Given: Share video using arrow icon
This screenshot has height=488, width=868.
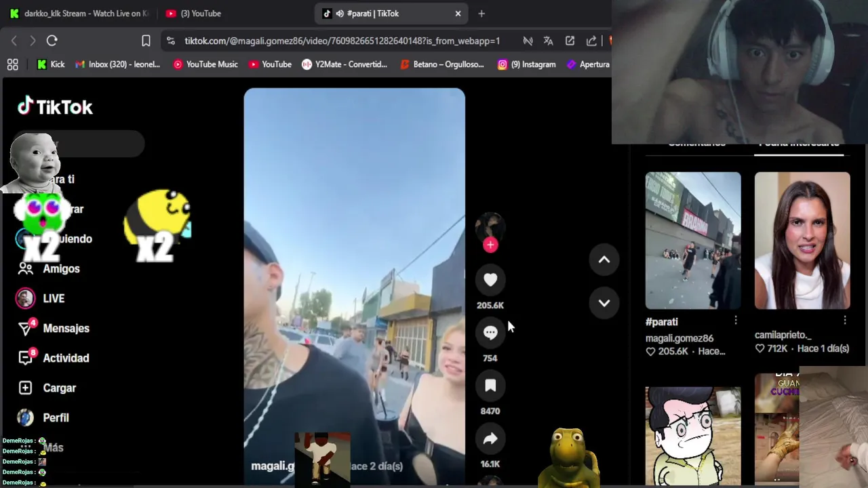Looking at the screenshot, I should [x=490, y=439].
